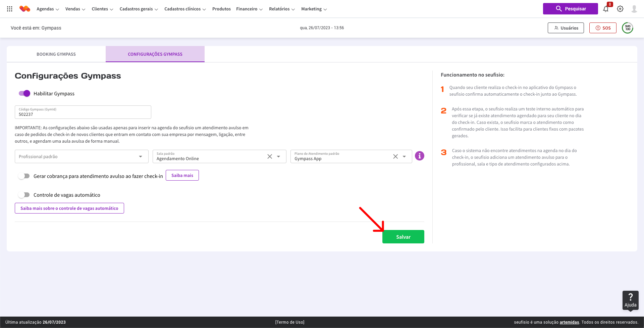The height and width of the screenshot is (328, 644).
Task: Open the Clientes menu
Action: [x=102, y=9]
